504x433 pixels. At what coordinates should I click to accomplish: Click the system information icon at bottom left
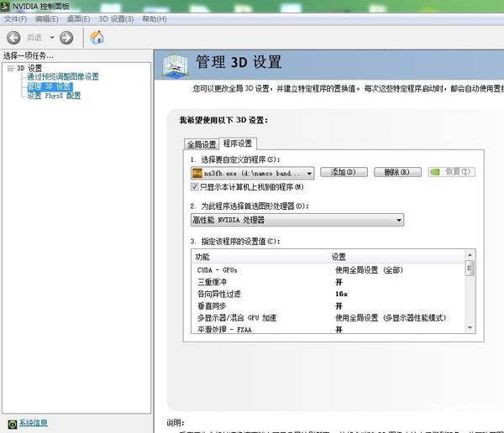(x=11, y=423)
